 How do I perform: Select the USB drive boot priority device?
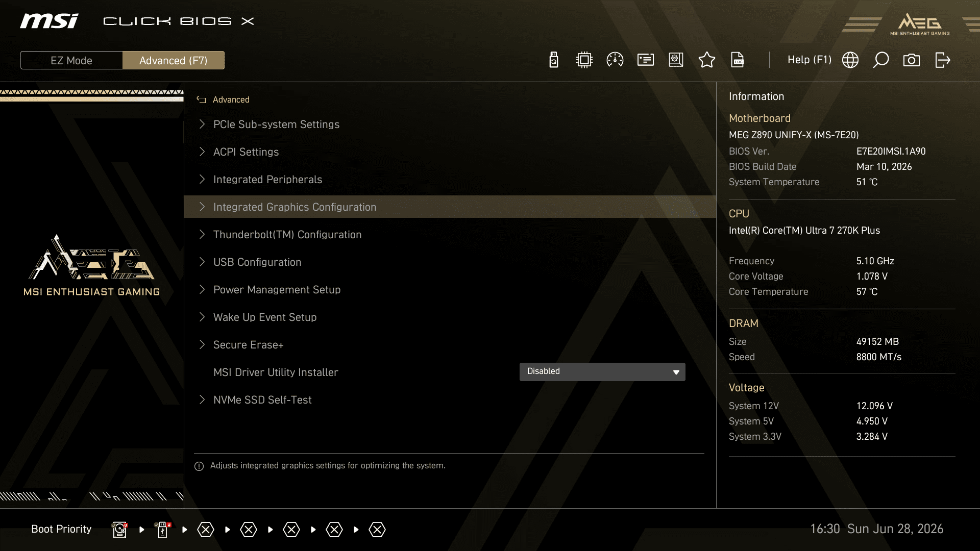point(162,530)
